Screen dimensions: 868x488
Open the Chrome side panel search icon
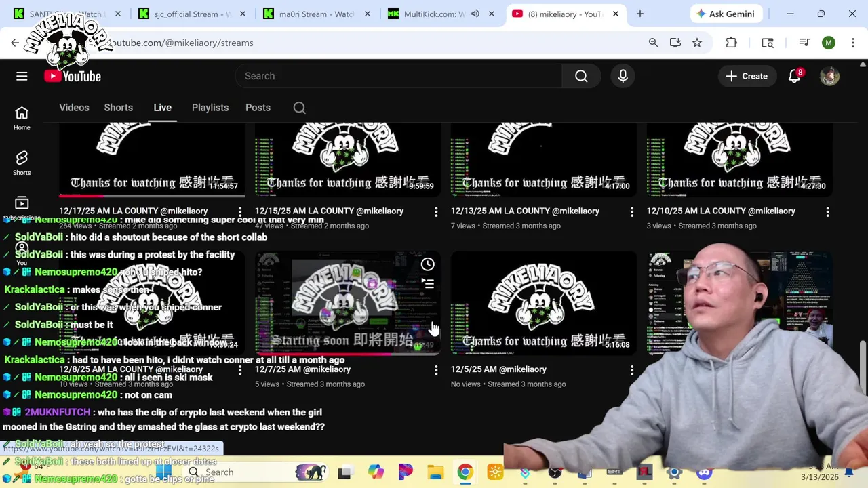[x=768, y=43]
